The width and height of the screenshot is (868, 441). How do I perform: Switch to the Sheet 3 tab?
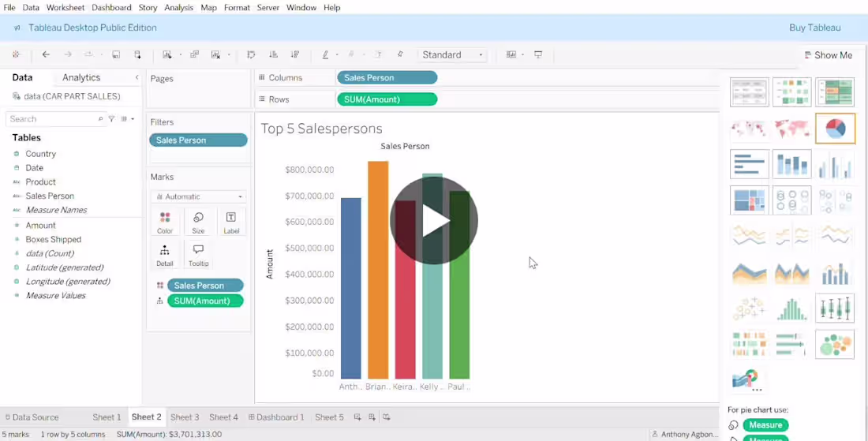tap(185, 417)
